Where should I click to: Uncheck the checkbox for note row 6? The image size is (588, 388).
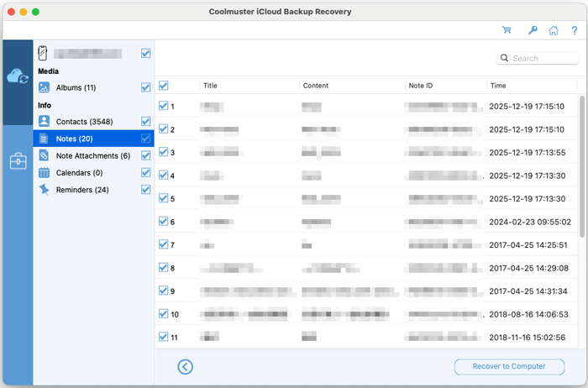pos(163,221)
